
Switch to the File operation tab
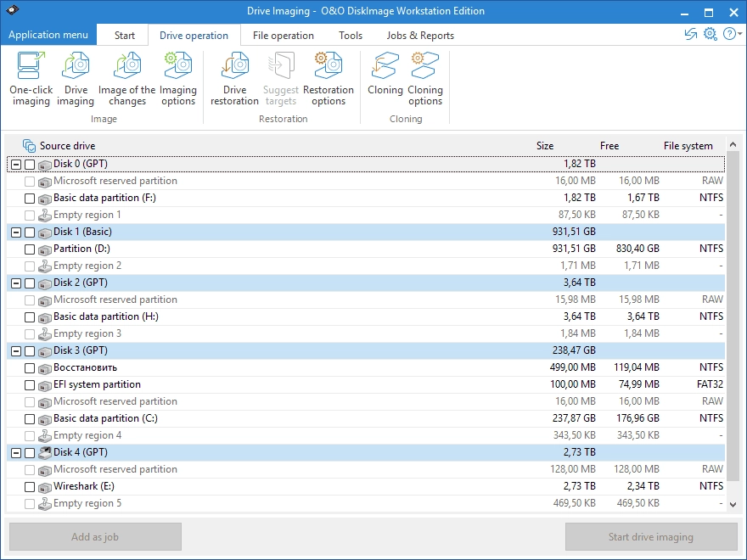pos(283,36)
